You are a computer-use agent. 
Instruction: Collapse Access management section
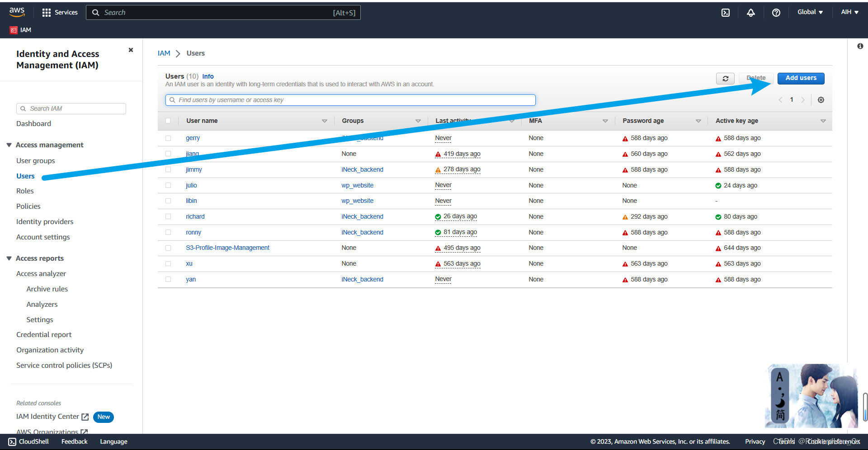[9, 145]
